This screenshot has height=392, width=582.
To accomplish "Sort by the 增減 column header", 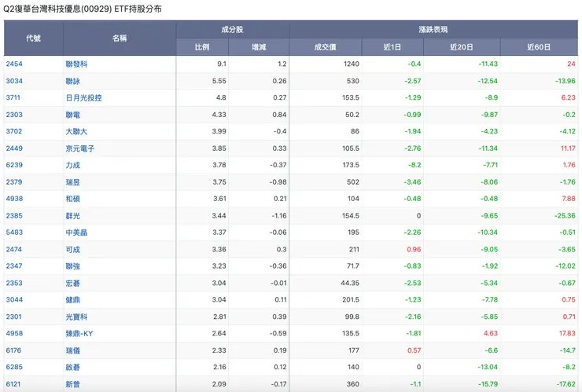I will pos(259,47).
